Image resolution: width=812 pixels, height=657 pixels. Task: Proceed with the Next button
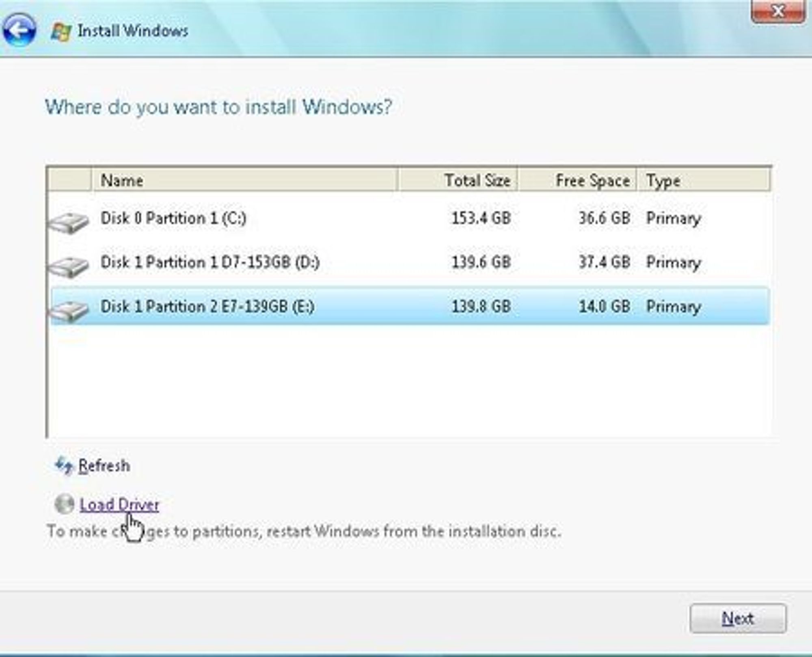click(x=738, y=618)
